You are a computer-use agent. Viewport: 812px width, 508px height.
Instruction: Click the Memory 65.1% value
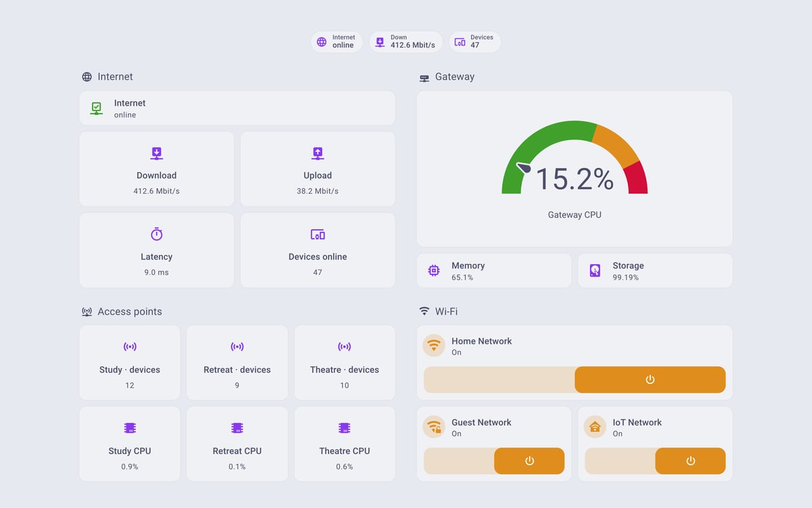[x=462, y=278]
